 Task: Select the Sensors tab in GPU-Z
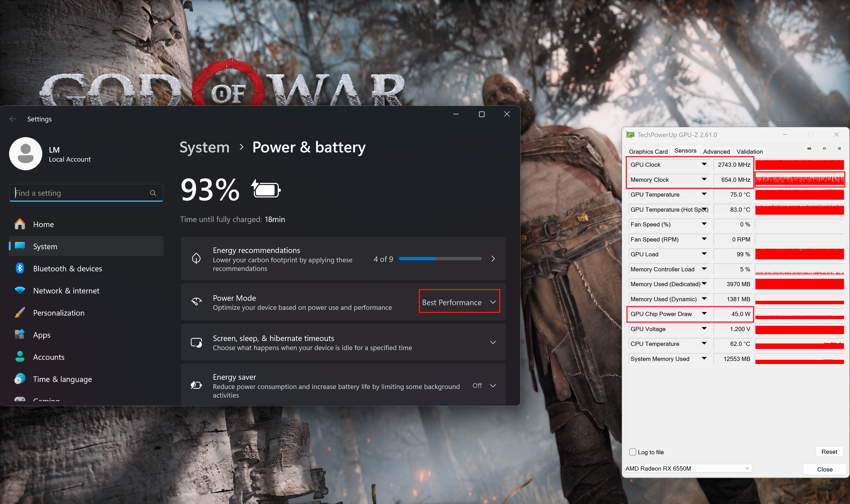click(x=685, y=151)
